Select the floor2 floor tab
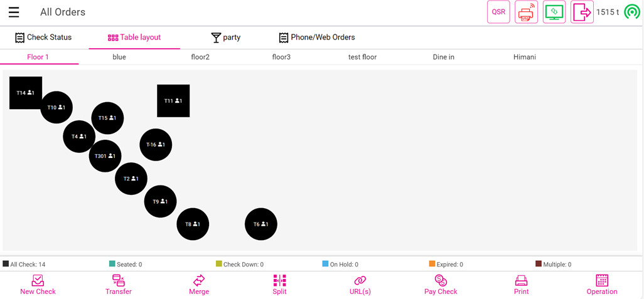Viewport: 644px width, 299px height. click(200, 57)
